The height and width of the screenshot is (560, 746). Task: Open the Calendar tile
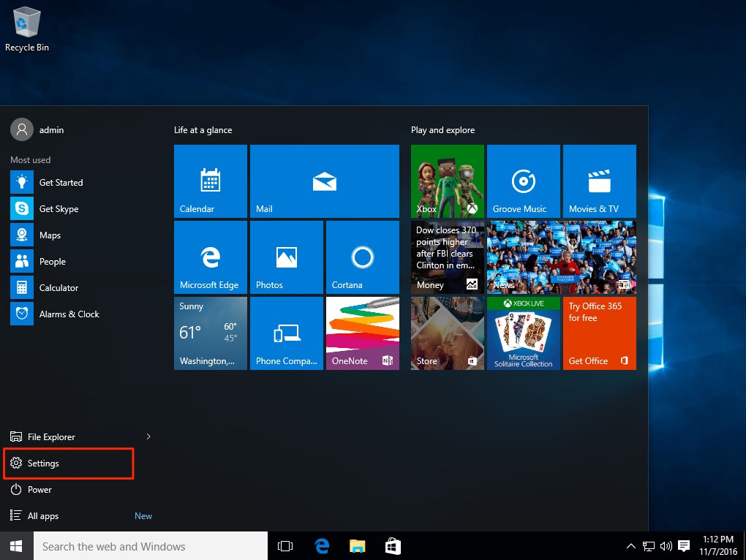click(x=211, y=181)
